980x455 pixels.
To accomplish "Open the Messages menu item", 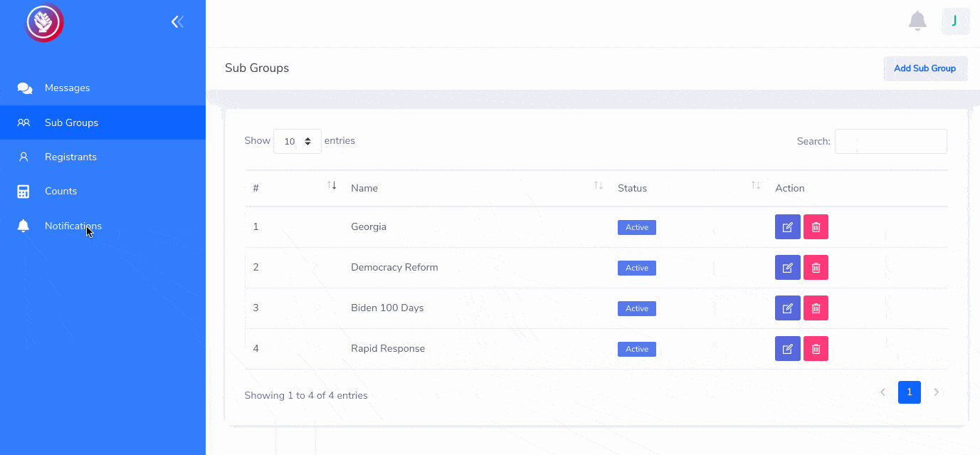I will pos(102,88).
